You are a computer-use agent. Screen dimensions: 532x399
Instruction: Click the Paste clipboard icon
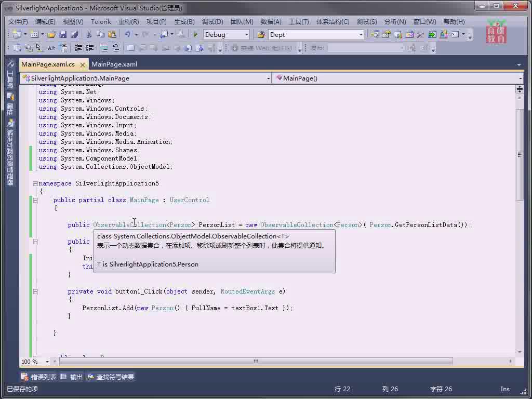point(112,34)
